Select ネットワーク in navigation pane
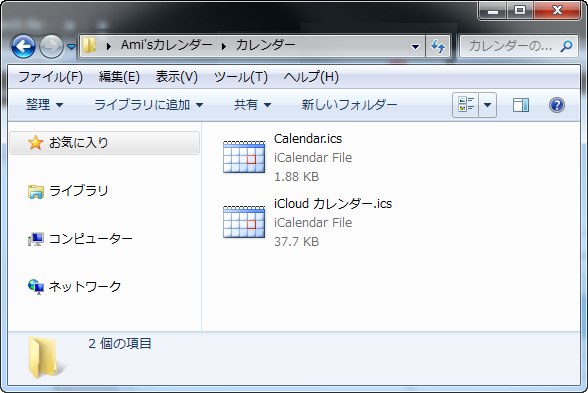The width and height of the screenshot is (588, 393). (x=85, y=286)
